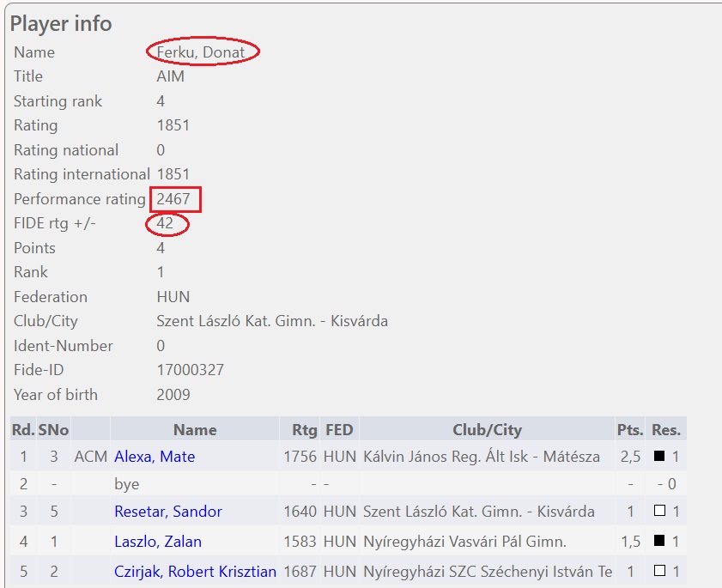This screenshot has height=588, width=722.
Task: Select the boxed performance rating value 2467
Action: 173,199
